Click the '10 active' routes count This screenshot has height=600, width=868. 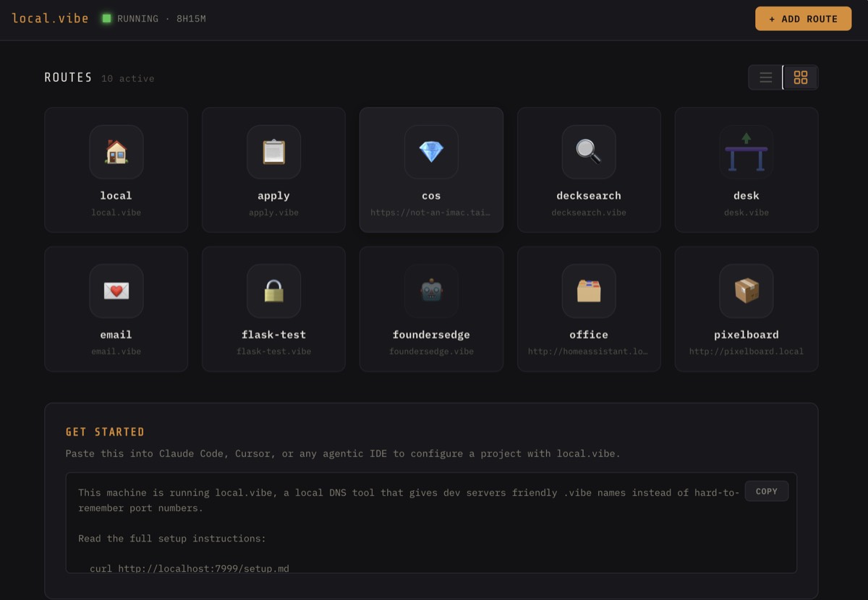click(127, 78)
